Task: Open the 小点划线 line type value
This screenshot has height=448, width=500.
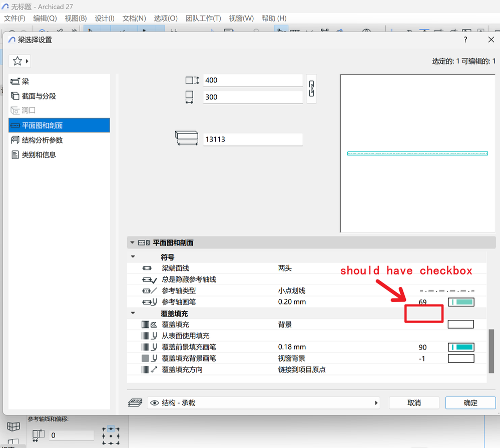Action: coord(292,291)
